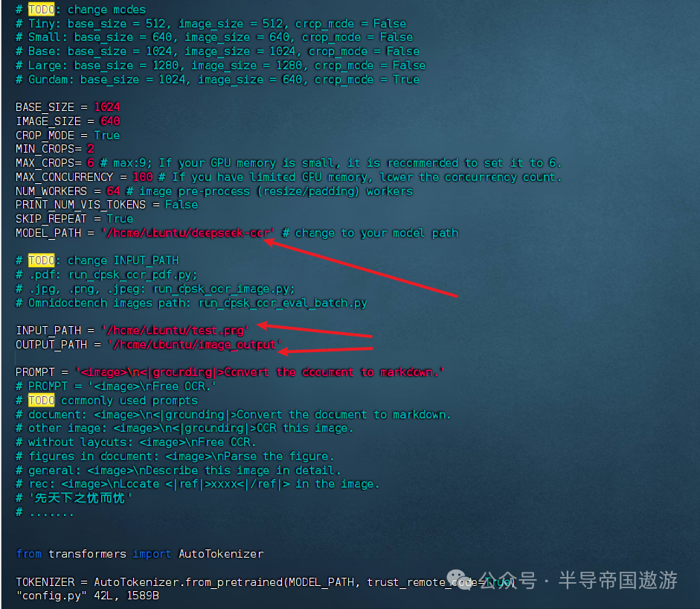This screenshot has width=700, height=609.
Task: Click the vim status line '"config.py" 42L, 1589B'
Action: 88,596
